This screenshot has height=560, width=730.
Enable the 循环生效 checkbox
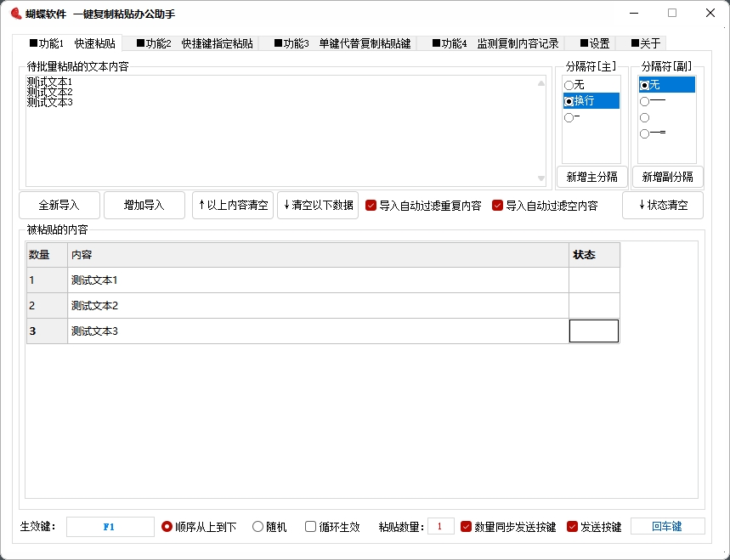coord(310,526)
